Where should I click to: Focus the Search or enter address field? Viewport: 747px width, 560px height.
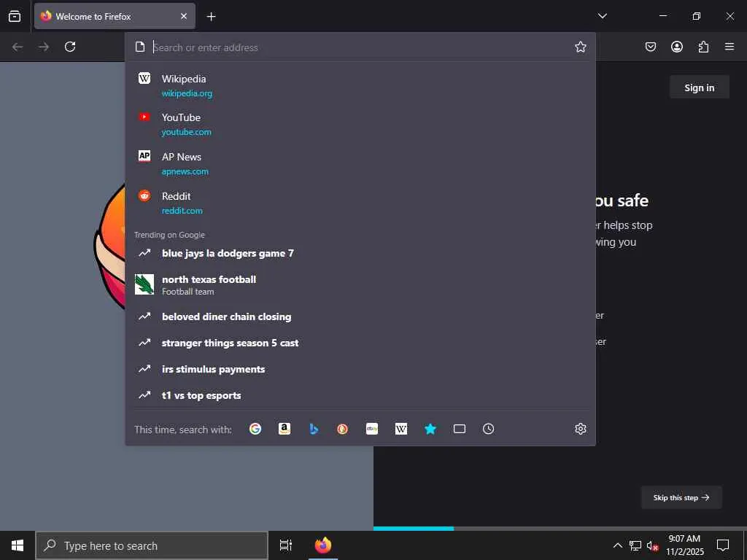point(362,47)
